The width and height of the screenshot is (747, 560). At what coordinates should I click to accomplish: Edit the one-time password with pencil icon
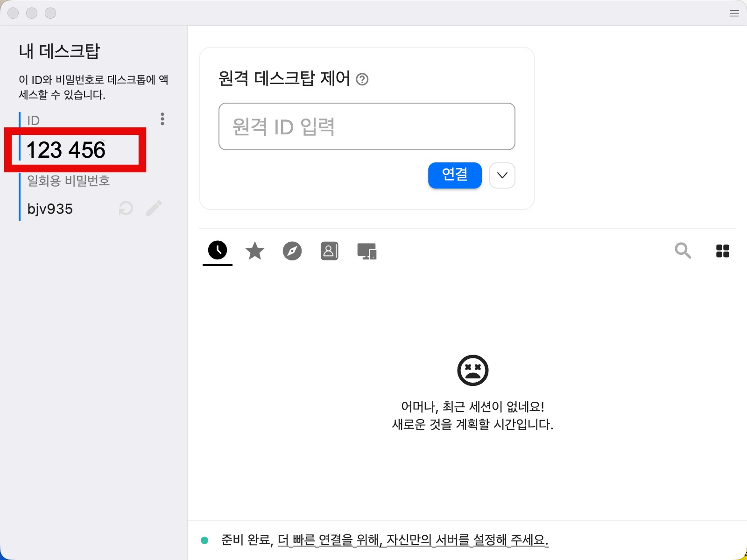point(154,208)
